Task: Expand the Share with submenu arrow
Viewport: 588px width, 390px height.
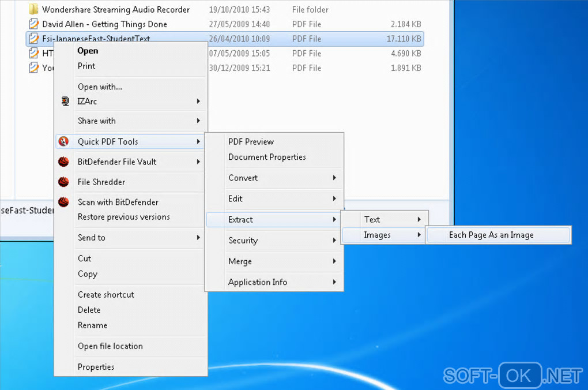Action: [x=198, y=121]
